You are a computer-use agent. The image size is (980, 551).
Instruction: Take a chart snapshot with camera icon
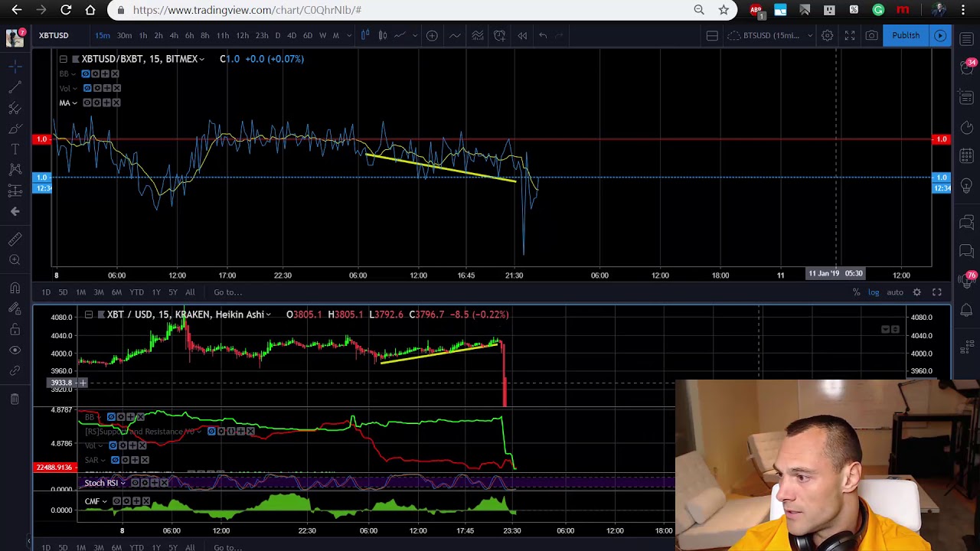[x=871, y=35]
